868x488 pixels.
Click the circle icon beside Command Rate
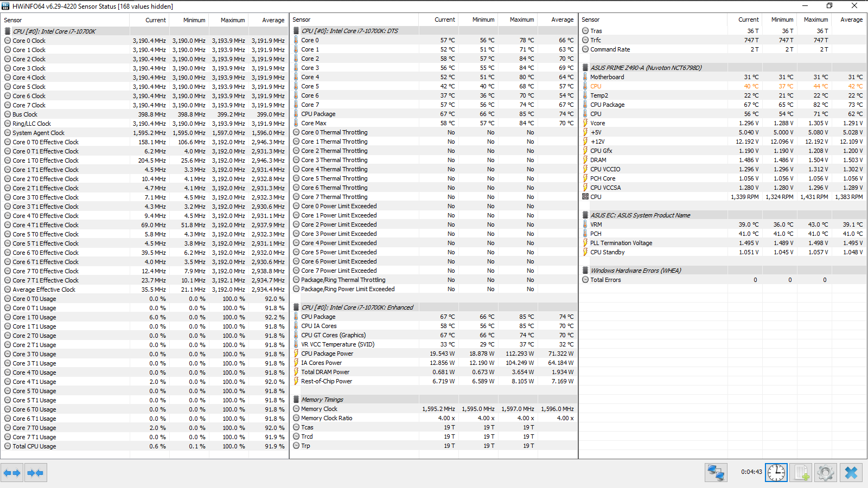[x=585, y=49]
